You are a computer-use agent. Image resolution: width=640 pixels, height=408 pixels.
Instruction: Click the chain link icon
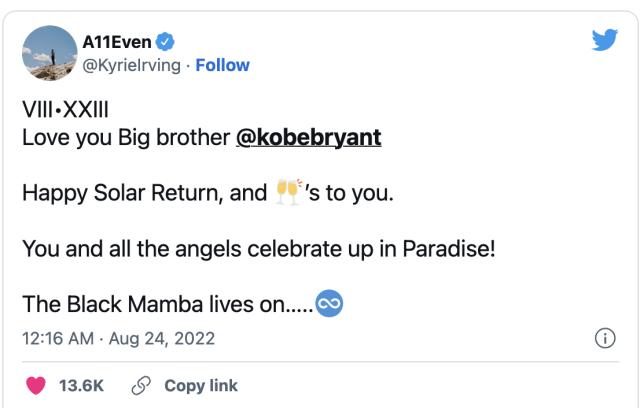143,385
